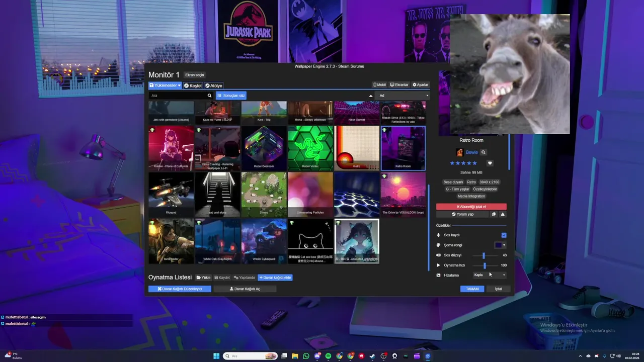644x362 pixels.
Task: Switch to the Keşfet tab
Action: (x=193, y=85)
